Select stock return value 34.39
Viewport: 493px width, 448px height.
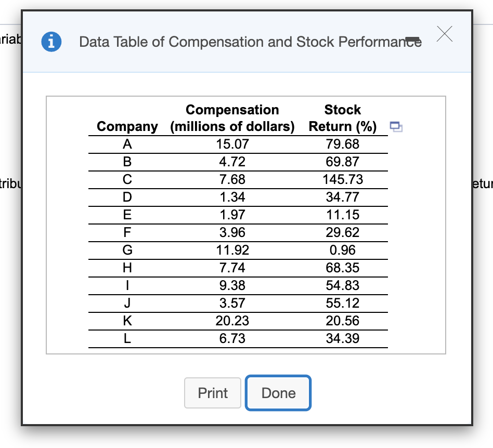point(342,339)
